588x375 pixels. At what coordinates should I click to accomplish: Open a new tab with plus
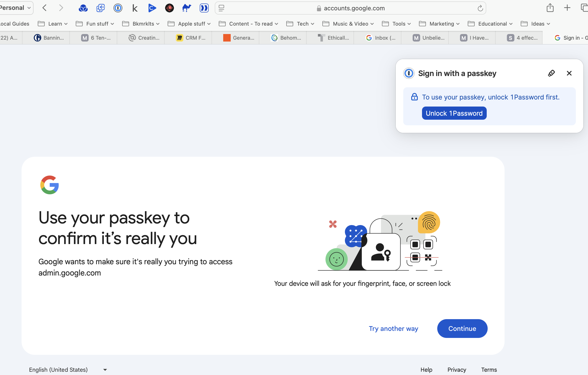coord(567,8)
